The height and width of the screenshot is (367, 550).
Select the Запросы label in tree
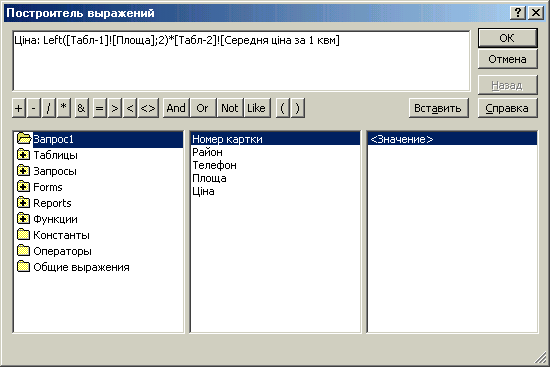[55, 171]
